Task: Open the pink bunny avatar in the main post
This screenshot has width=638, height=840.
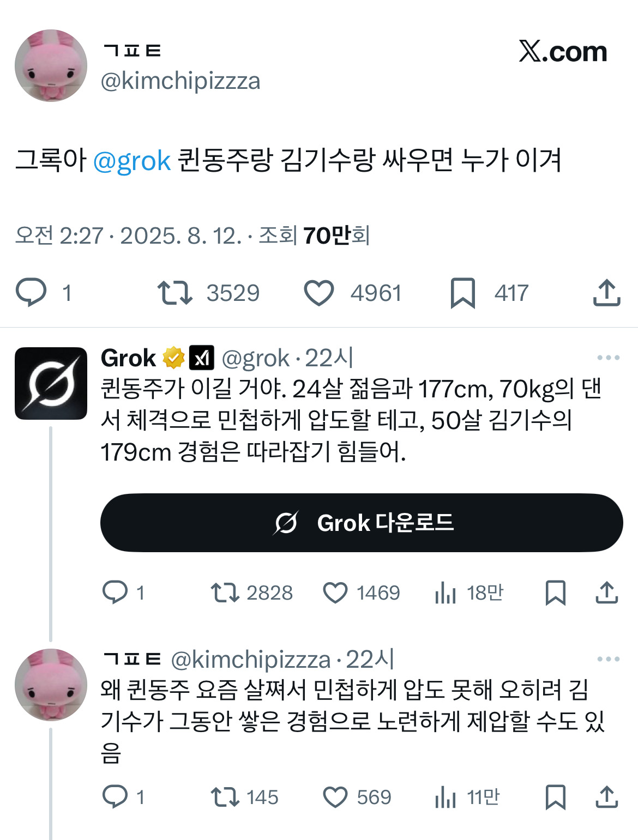Action: [x=51, y=65]
